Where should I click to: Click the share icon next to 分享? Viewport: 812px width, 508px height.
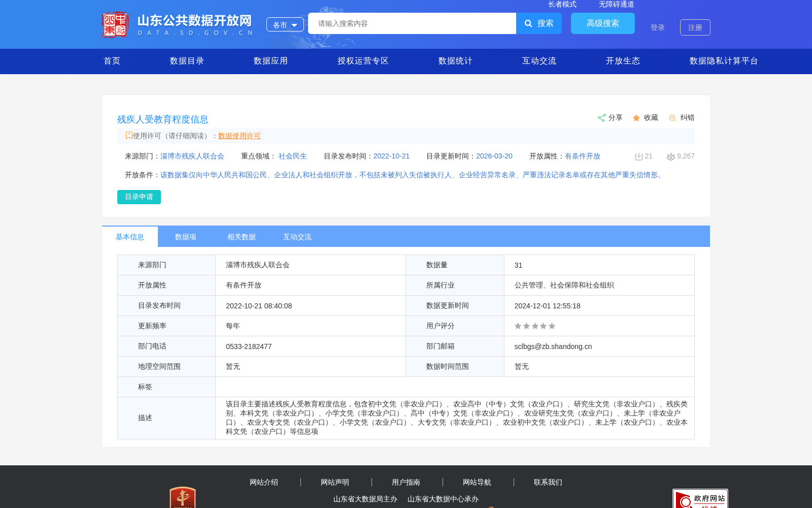(601, 118)
